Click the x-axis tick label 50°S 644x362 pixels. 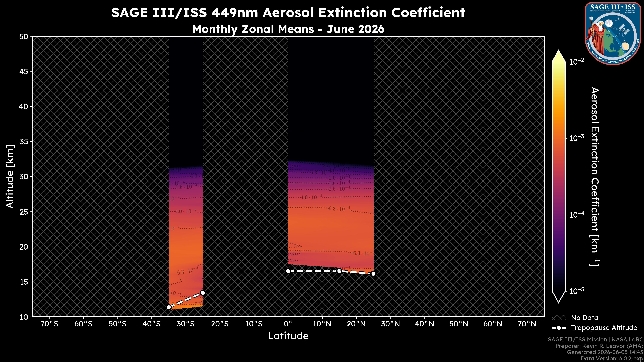coord(118,324)
